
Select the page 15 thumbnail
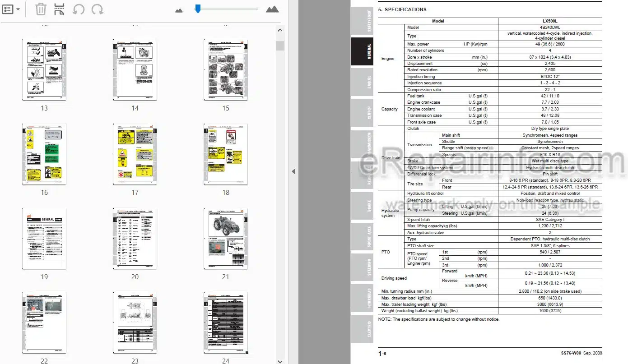pyautogui.click(x=226, y=69)
